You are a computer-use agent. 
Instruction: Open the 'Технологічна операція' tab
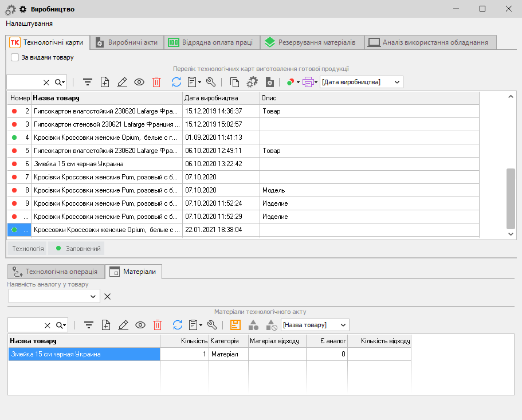pyautogui.click(x=56, y=272)
